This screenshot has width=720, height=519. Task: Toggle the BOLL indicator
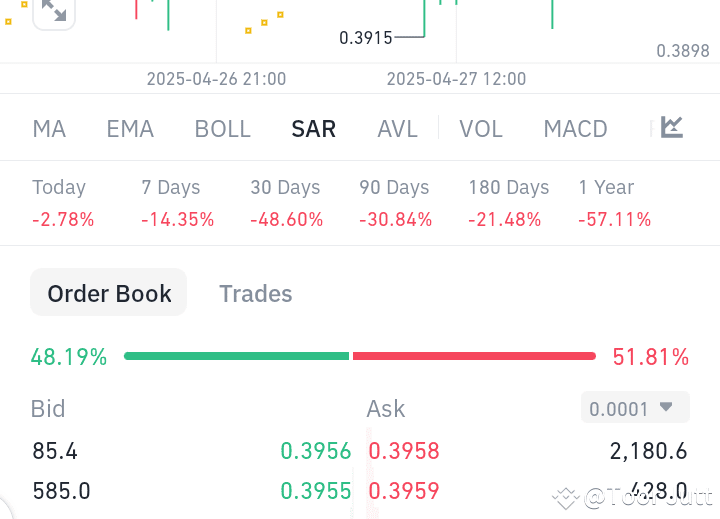[223, 129]
